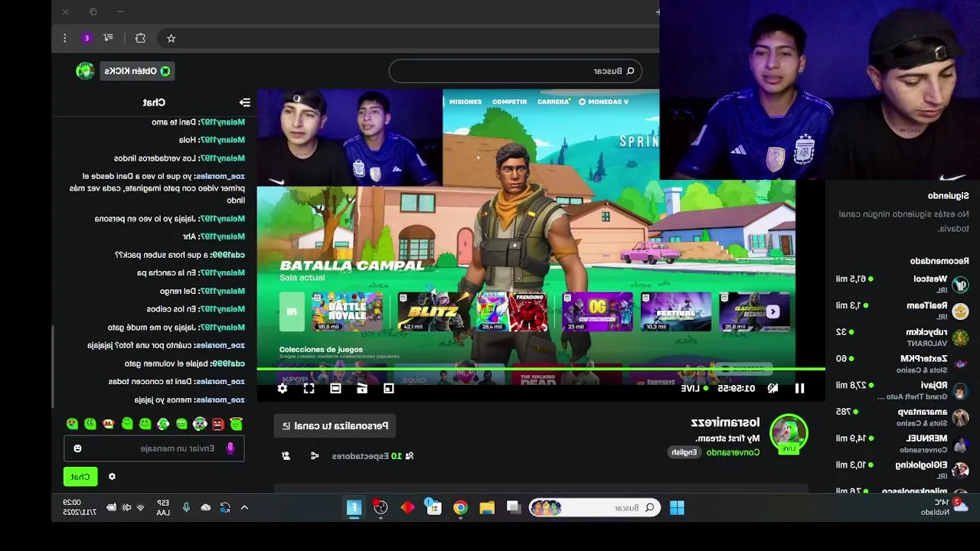The width and height of the screenshot is (980, 551).
Task: Click the Enviar un mensaje input
Action: pos(154,448)
